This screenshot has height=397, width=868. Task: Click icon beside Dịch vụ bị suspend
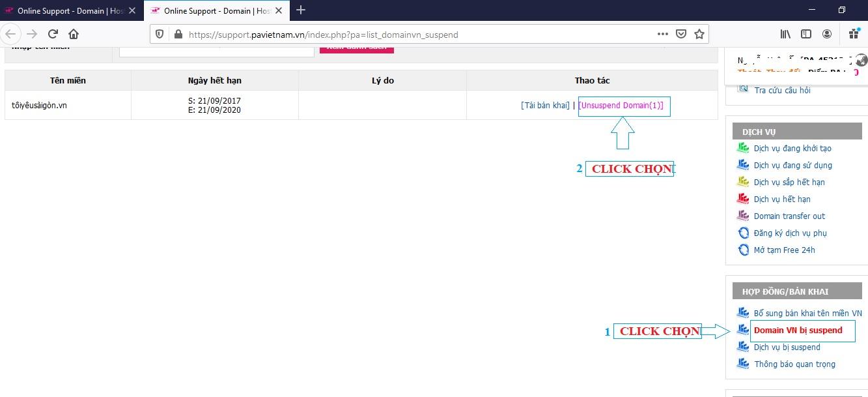pyautogui.click(x=743, y=346)
